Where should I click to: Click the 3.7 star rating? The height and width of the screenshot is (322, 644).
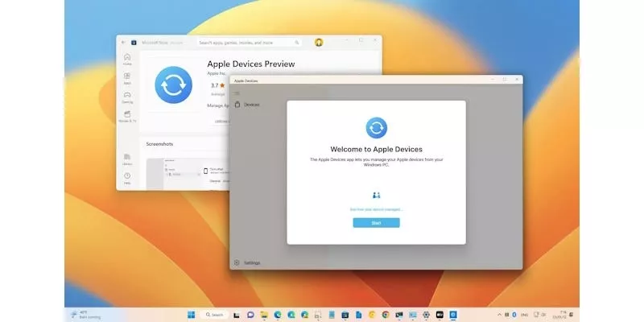point(218,85)
